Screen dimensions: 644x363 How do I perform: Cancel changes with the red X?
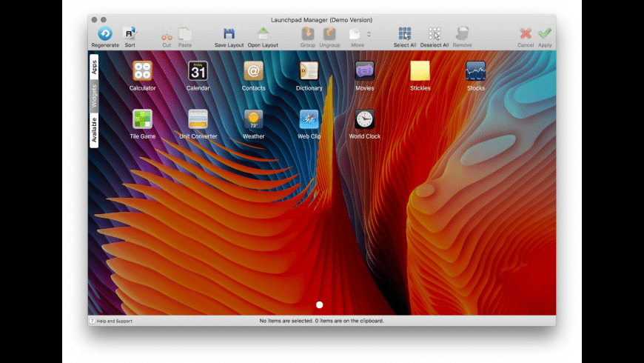526,34
